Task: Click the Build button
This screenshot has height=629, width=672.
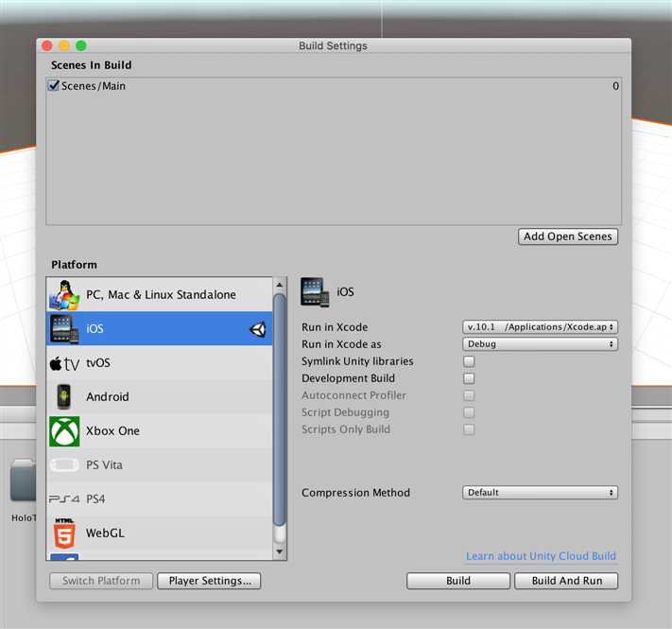Action: [x=458, y=581]
